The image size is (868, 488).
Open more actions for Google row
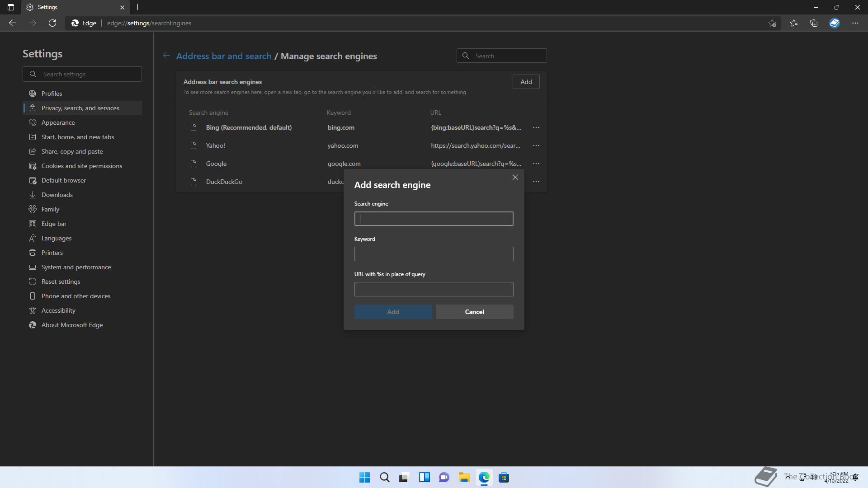[x=536, y=164]
